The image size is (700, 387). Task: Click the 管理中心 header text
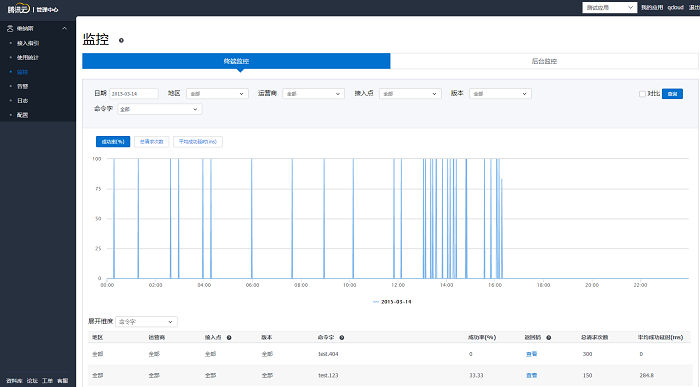(x=47, y=9)
